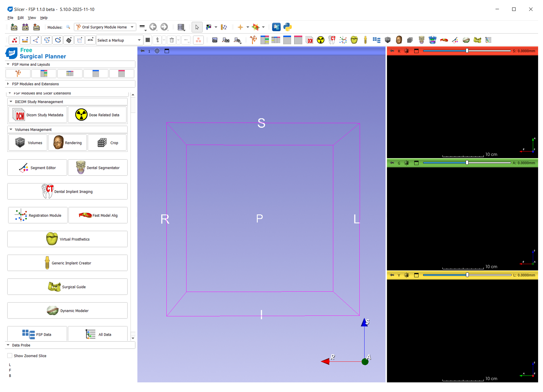Open the Virtual Prosthetics module
The height and width of the screenshot is (392, 543).
point(67,239)
